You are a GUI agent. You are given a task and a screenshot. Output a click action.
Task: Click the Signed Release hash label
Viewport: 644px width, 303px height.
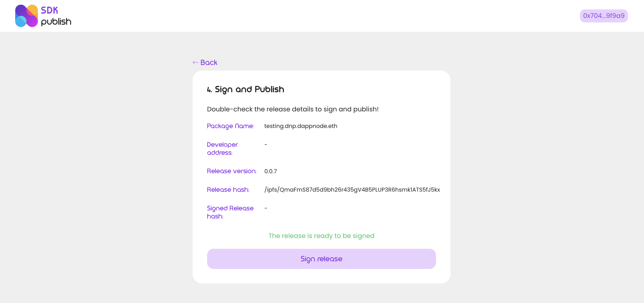pyautogui.click(x=230, y=212)
